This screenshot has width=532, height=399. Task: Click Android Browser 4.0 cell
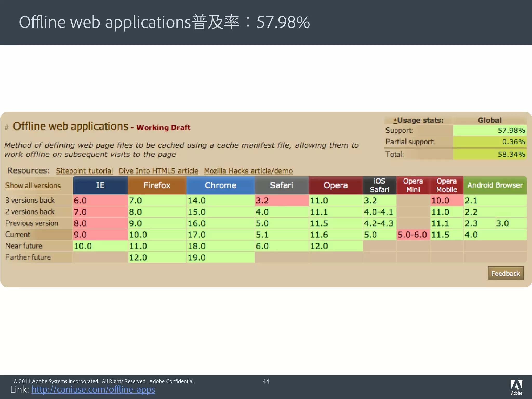(x=495, y=235)
